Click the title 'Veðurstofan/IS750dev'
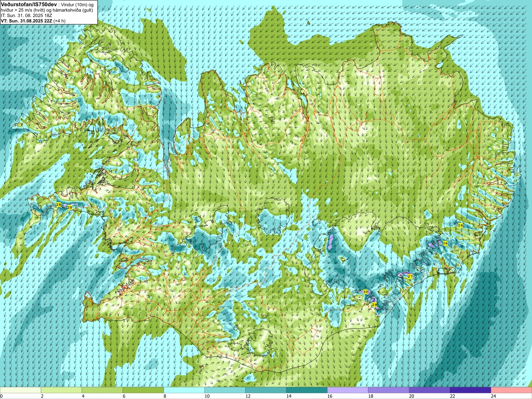The image size is (532, 399). pyautogui.click(x=29, y=4)
